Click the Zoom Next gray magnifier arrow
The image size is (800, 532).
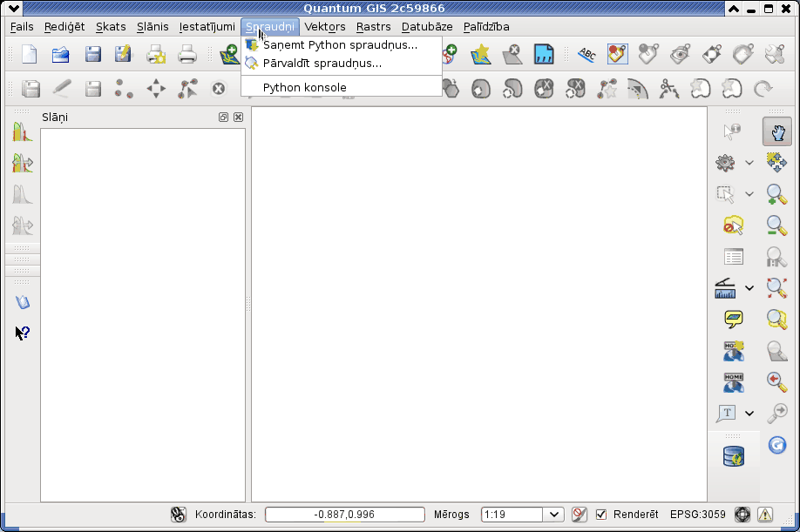(777, 414)
